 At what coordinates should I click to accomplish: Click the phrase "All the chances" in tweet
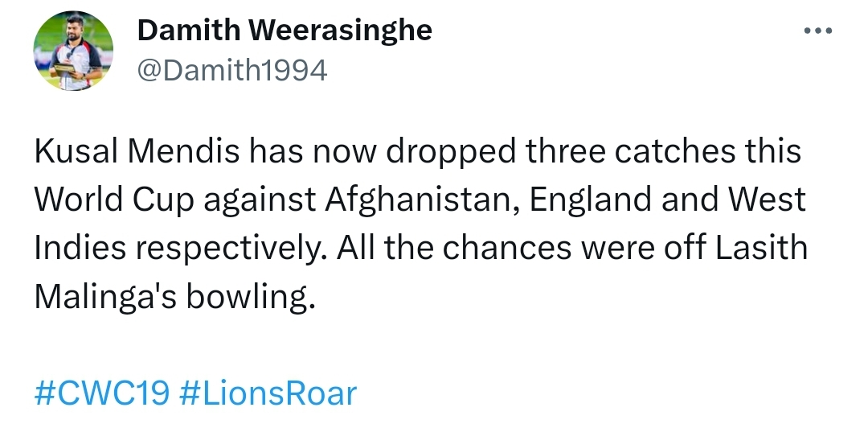[x=453, y=248]
